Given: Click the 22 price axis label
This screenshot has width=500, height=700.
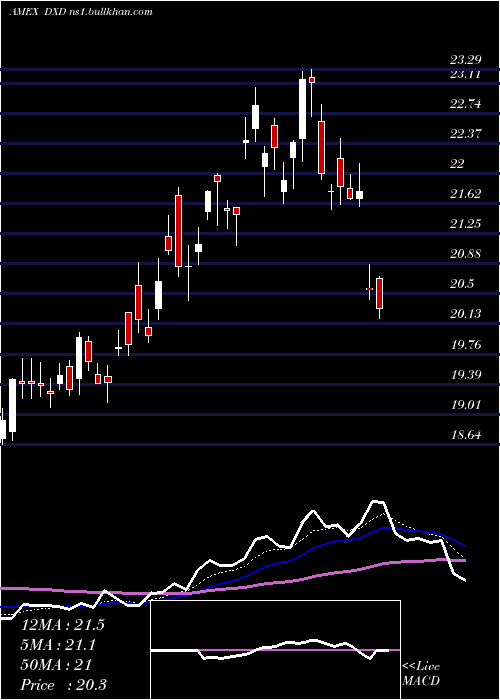Looking at the screenshot, I should (457, 163).
